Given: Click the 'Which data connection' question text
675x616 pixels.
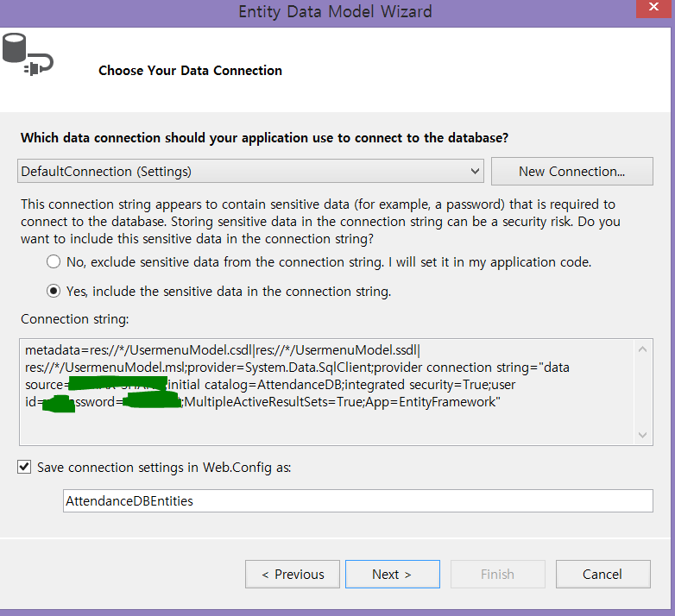Looking at the screenshot, I should pos(264,138).
